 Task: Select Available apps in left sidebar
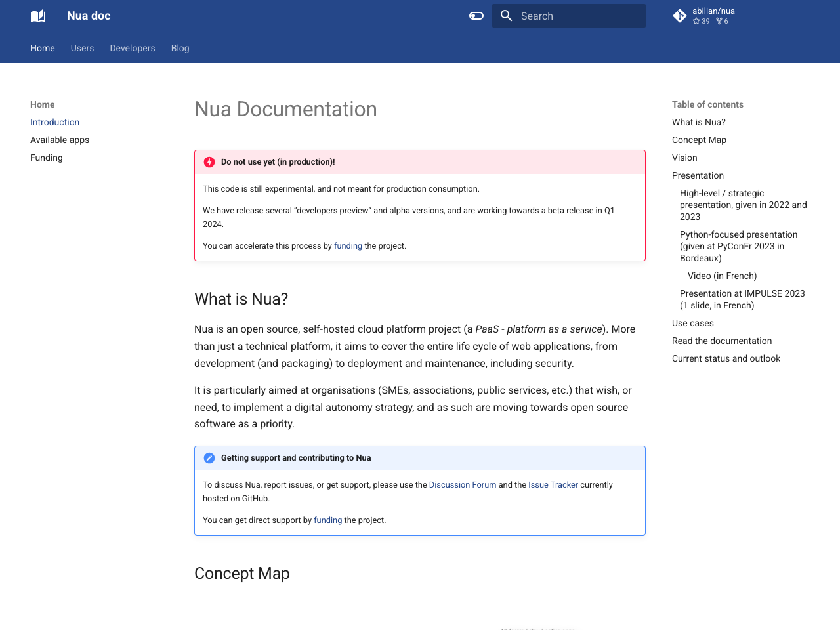pyautogui.click(x=60, y=140)
